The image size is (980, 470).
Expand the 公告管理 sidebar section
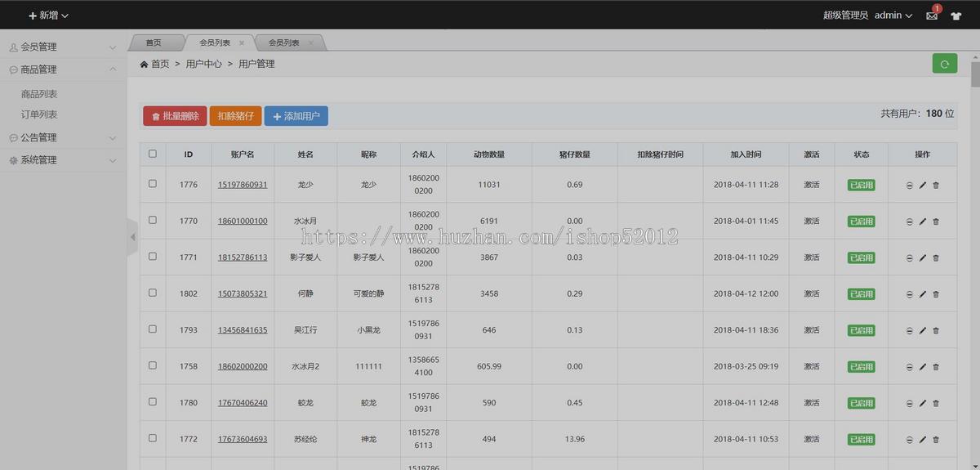[x=64, y=138]
